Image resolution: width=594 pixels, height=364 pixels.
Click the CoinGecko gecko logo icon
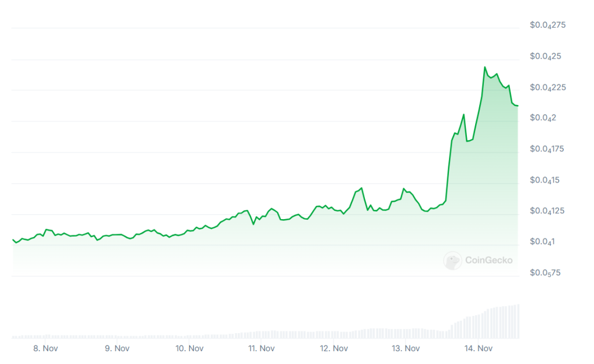452,260
